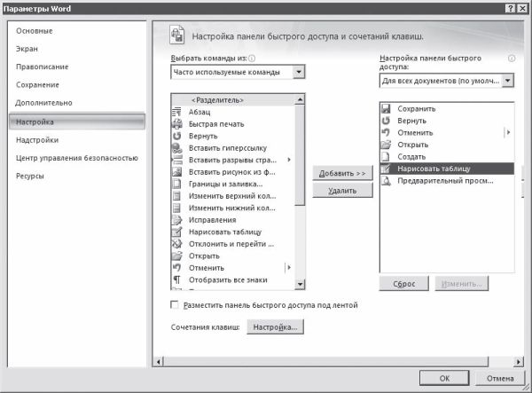532x393 pixels.
Task: Click the Отклонить и перейти icon
Action: (176, 244)
